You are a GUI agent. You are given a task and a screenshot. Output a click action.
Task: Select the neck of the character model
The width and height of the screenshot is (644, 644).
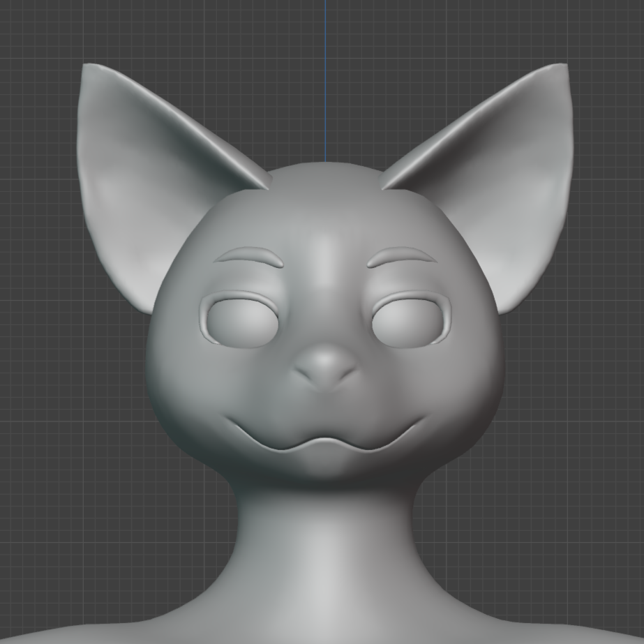324,544
